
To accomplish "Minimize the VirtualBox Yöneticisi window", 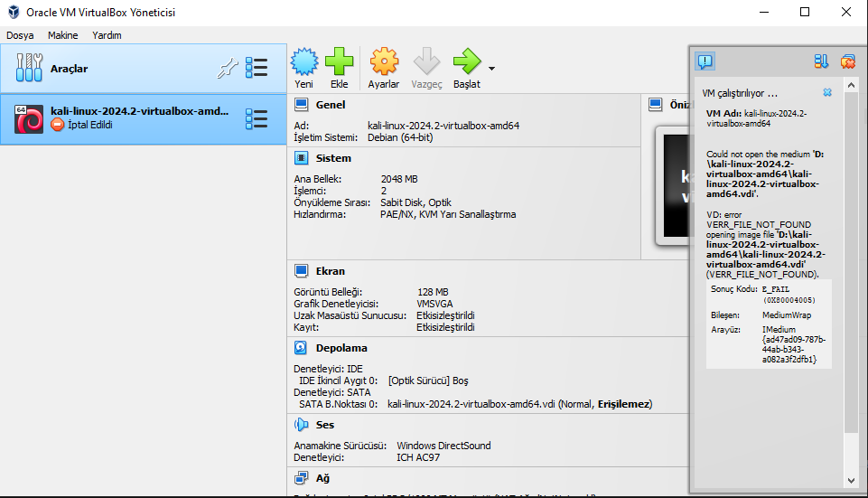I will point(764,12).
